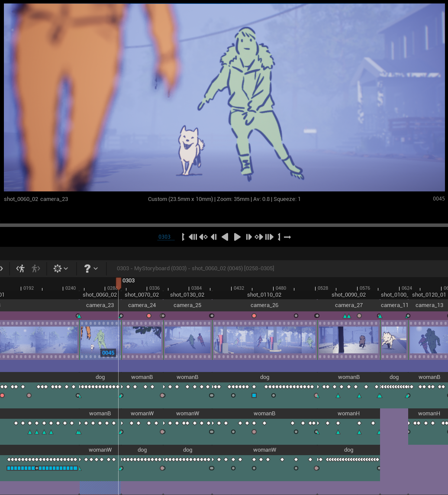Screen dimensions: 448x495
Task: Jump to the previous keyframe
Action: pos(203,237)
